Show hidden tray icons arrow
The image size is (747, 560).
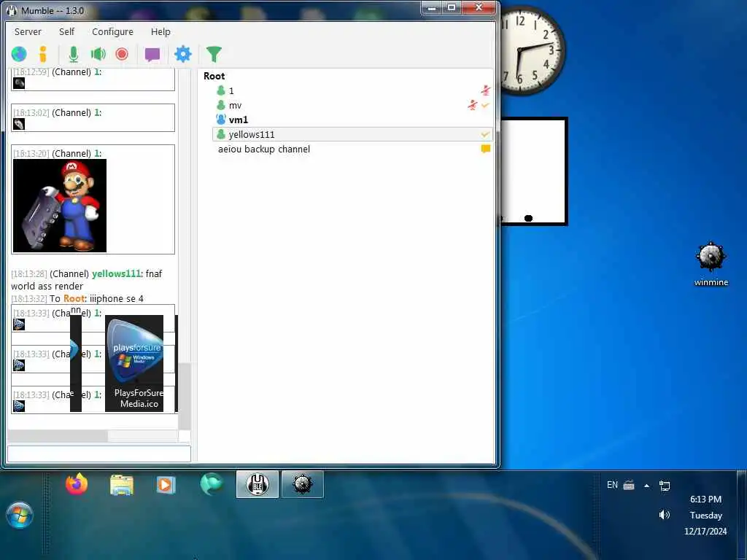point(646,485)
